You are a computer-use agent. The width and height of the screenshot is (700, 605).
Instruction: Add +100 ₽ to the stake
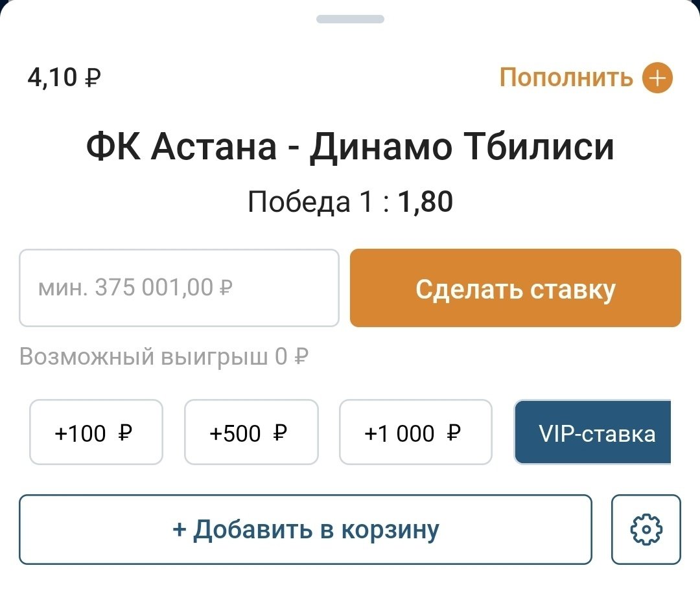96,432
